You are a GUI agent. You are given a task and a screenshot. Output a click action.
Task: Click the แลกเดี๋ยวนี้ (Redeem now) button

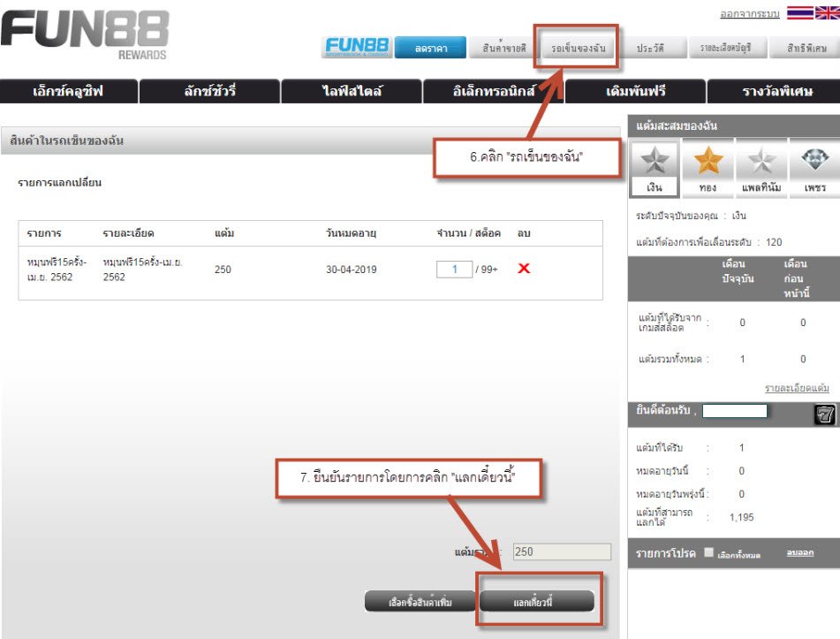(x=538, y=602)
